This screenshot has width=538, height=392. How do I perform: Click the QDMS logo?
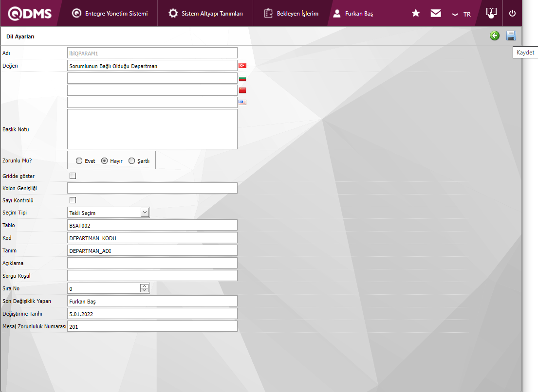[x=30, y=13]
